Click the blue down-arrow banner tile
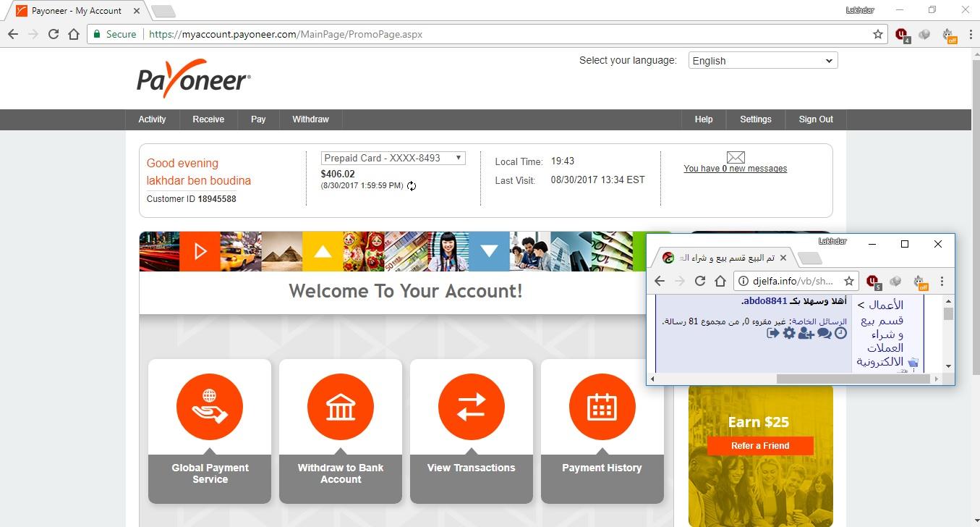Screen dimensions: 980x527 coord(489,251)
